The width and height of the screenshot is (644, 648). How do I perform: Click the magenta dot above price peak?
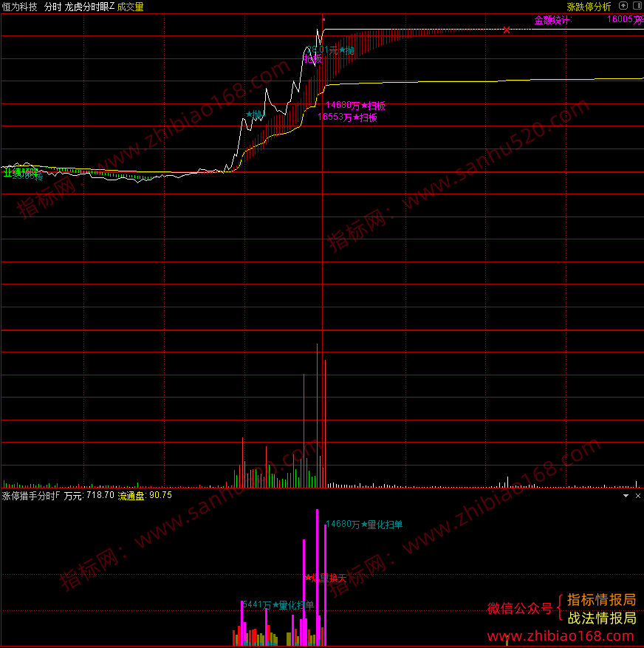323,19
